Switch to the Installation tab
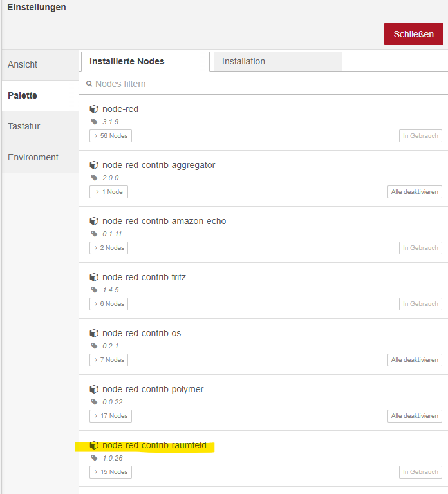 (x=278, y=62)
